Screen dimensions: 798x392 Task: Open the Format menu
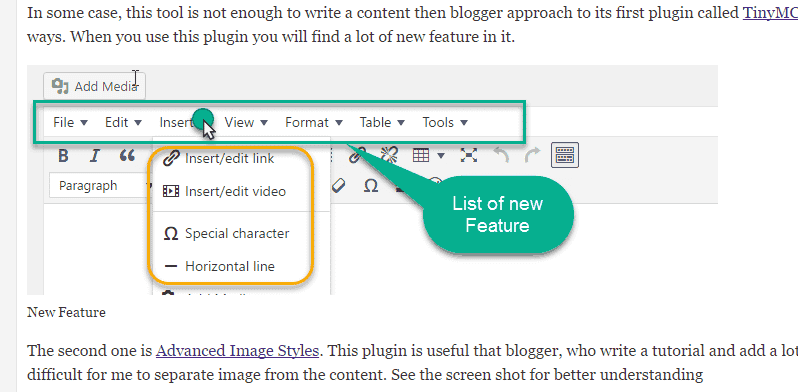(x=314, y=122)
